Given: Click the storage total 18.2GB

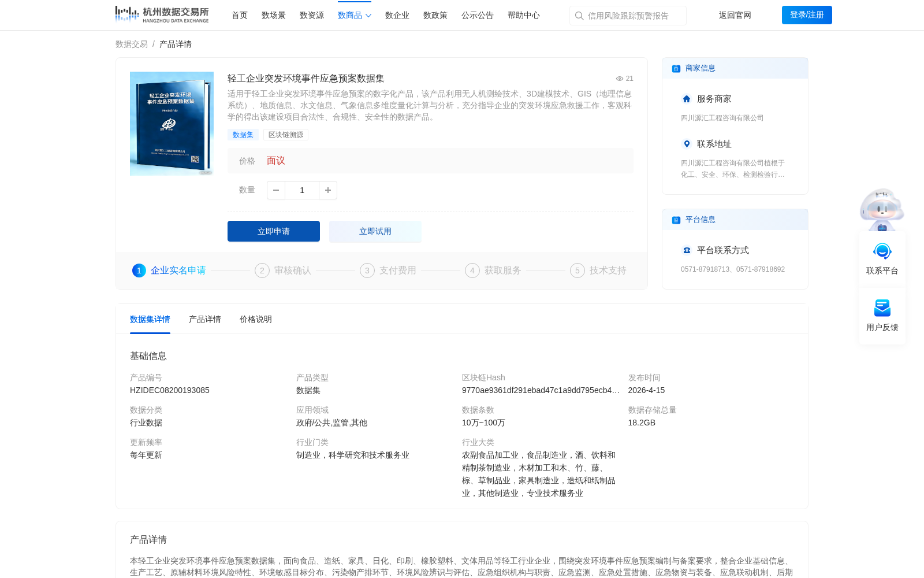Looking at the screenshot, I should click(x=642, y=423).
